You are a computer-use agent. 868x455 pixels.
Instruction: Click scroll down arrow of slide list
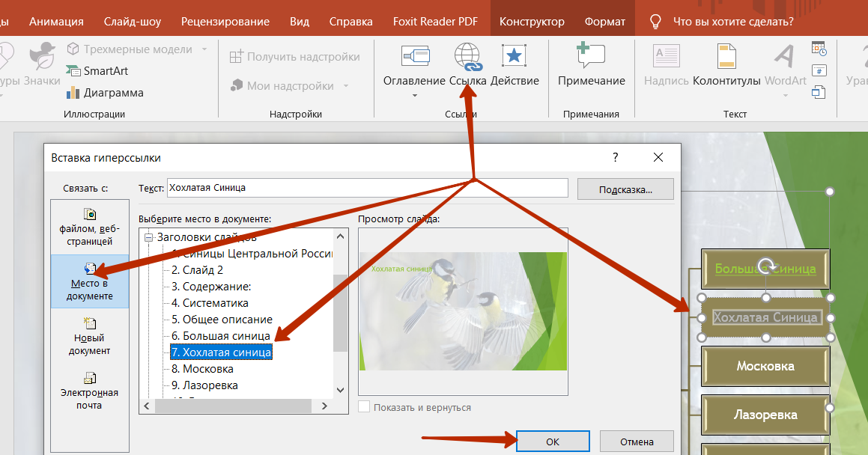(x=341, y=391)
